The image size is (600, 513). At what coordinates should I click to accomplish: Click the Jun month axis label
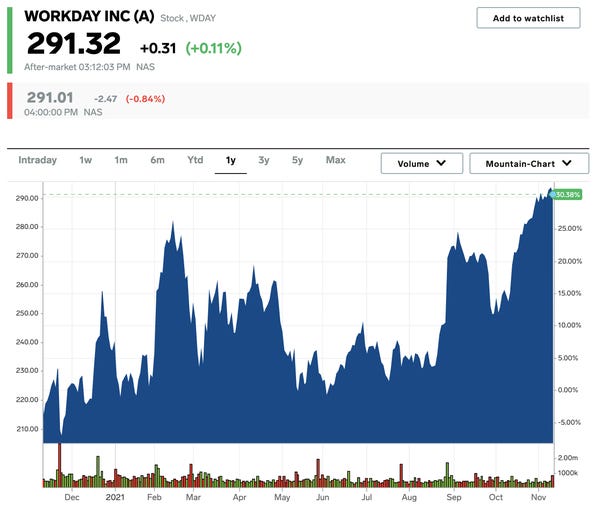[323, 497]
